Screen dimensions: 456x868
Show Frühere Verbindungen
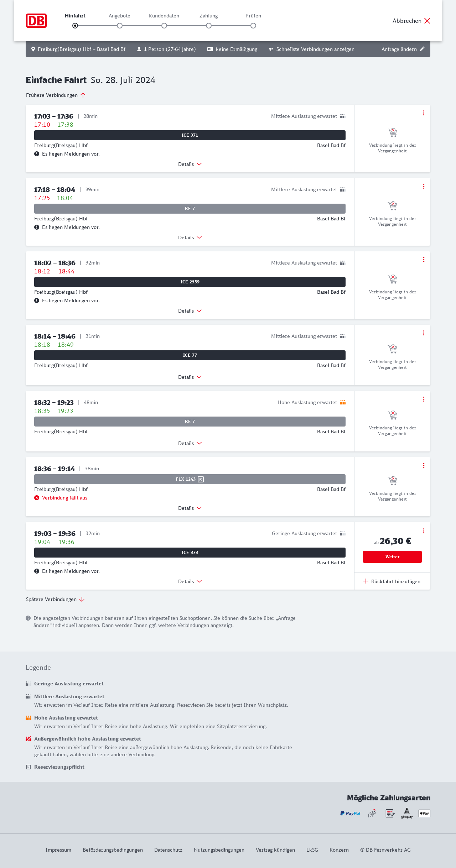point(56,95)
